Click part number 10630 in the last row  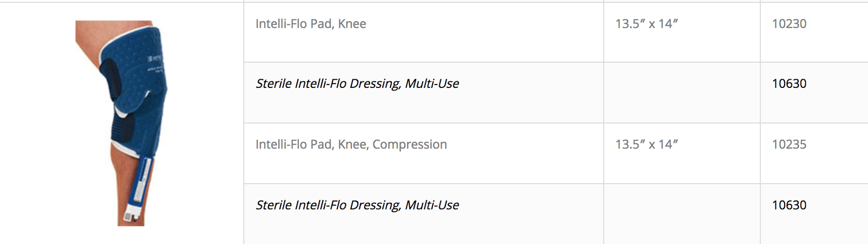pyautogui.click(x=789, y=205)
